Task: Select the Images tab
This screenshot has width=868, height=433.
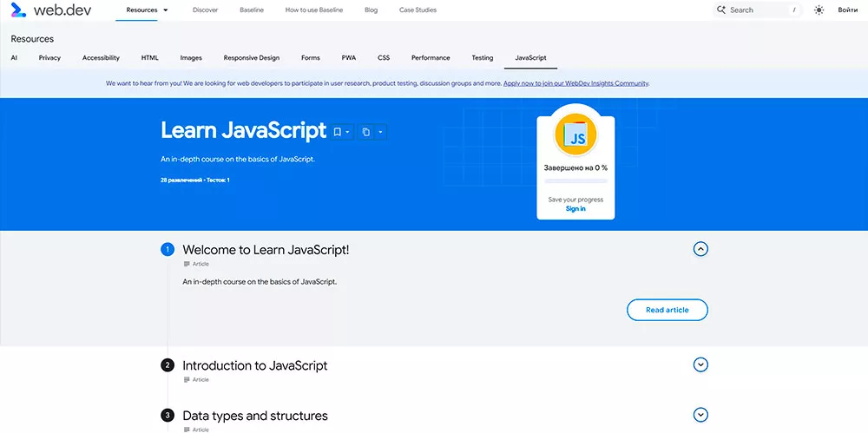Action: pyautogui.click(x=191, y=57)
